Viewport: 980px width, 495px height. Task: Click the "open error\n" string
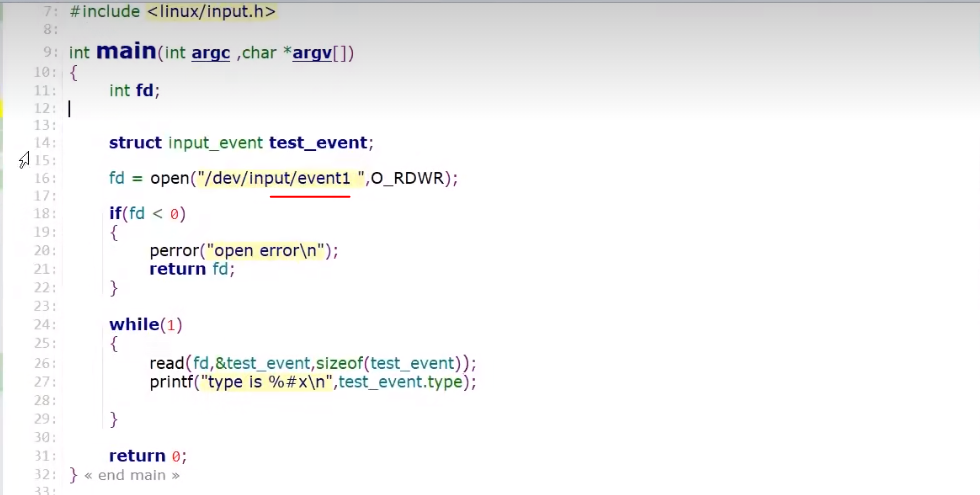pyautogui.click(x=266, y=251)
